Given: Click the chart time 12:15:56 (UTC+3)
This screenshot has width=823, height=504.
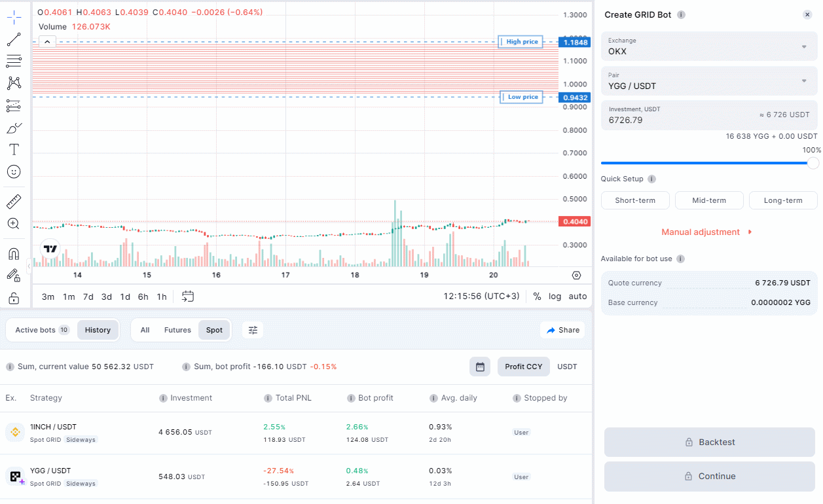Looking at the screenshot, I should pos(481,297).
